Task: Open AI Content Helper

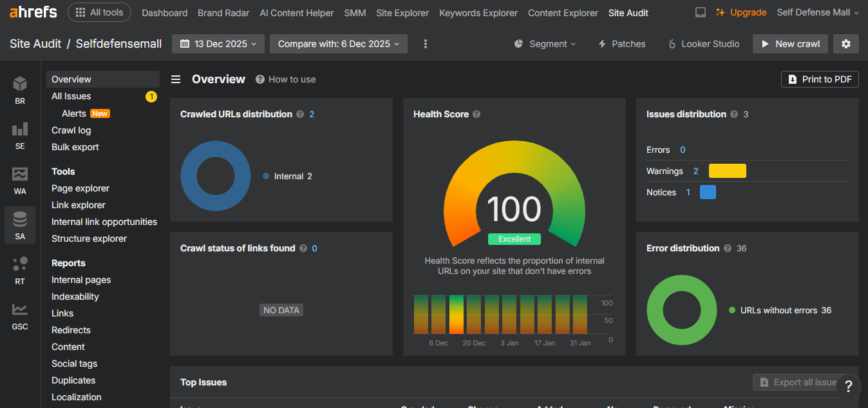Action: tap(297, 13)
